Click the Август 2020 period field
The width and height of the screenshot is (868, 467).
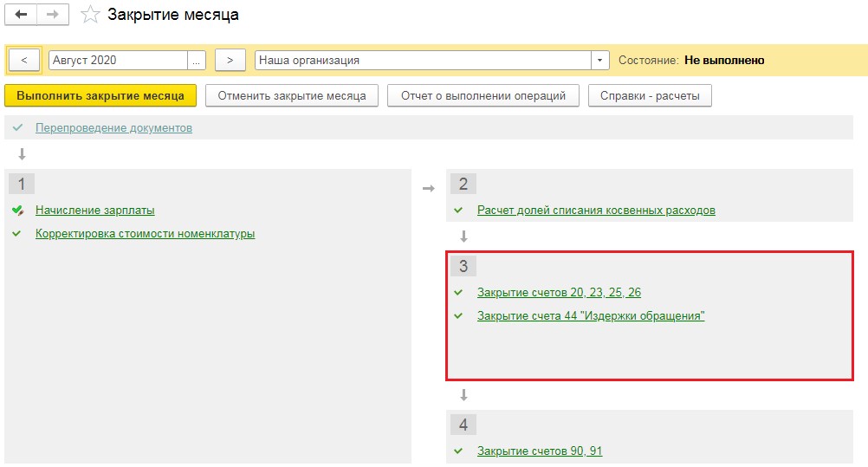pos(118,61)
